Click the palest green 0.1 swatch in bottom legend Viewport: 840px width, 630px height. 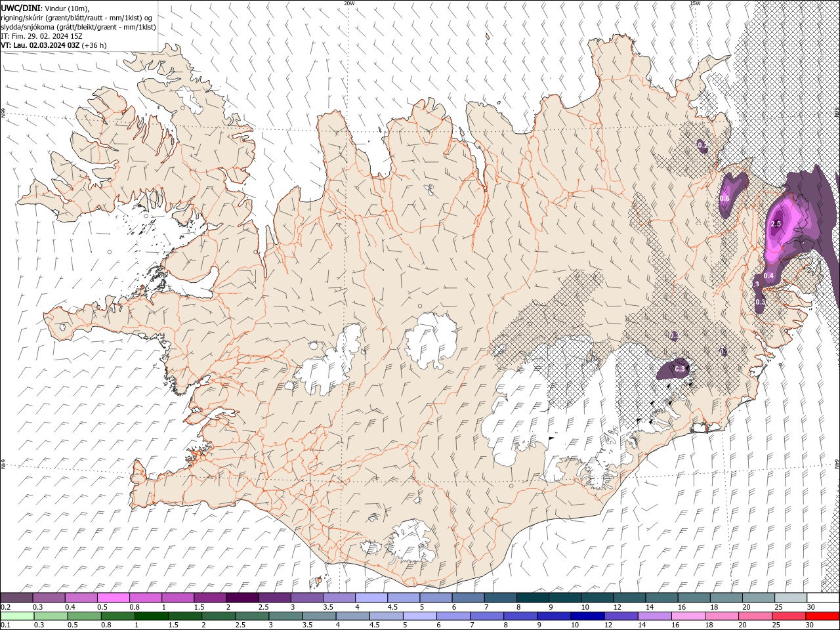coord(16,616)
